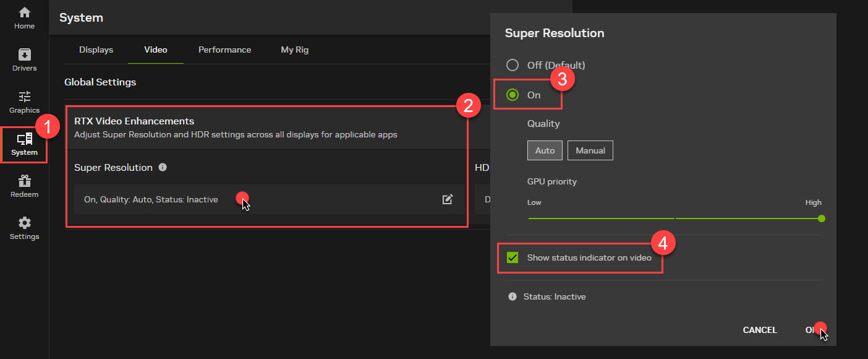Select the My Rig tab

[294, 50]
